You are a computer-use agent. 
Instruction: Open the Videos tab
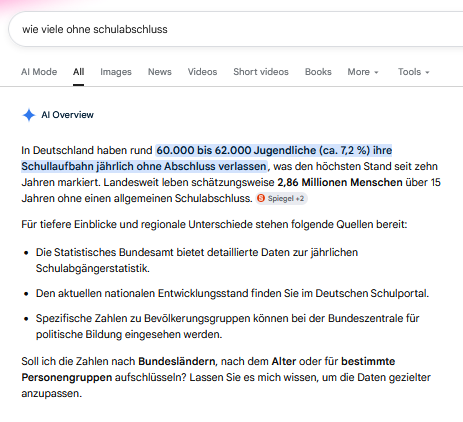click(x=202, y=72)
